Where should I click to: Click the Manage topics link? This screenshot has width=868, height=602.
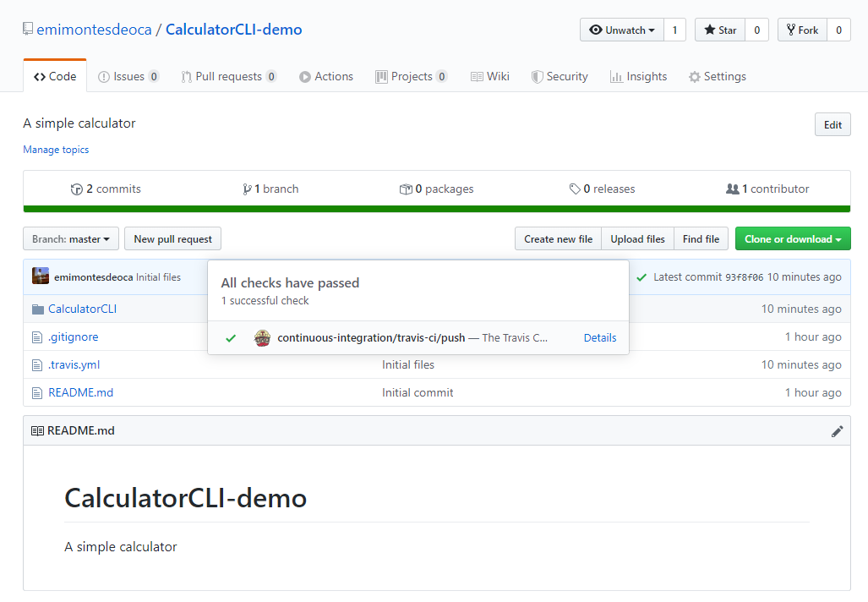point(56,150)
